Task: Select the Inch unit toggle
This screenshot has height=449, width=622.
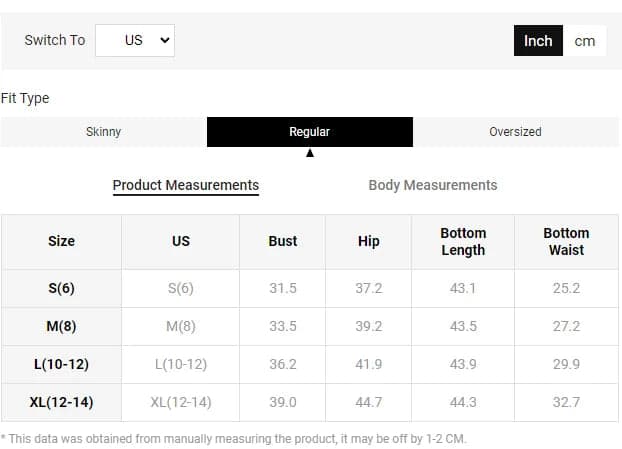Action: coord(538,41)
